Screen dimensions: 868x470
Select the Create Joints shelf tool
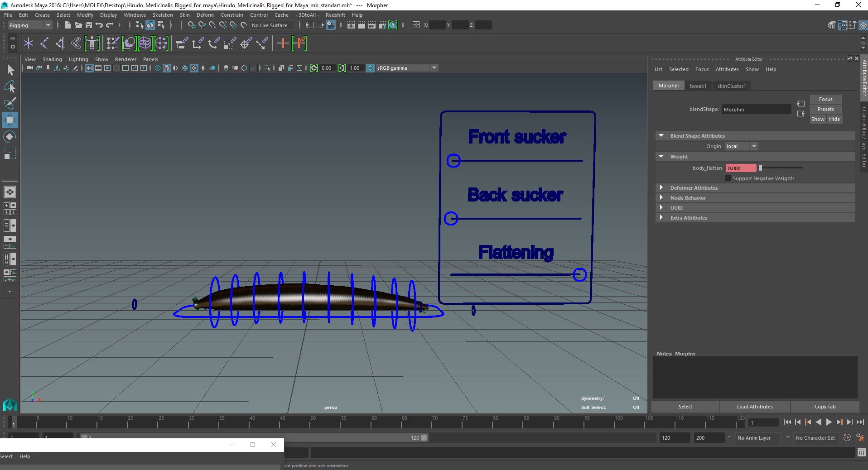[44, 43]
